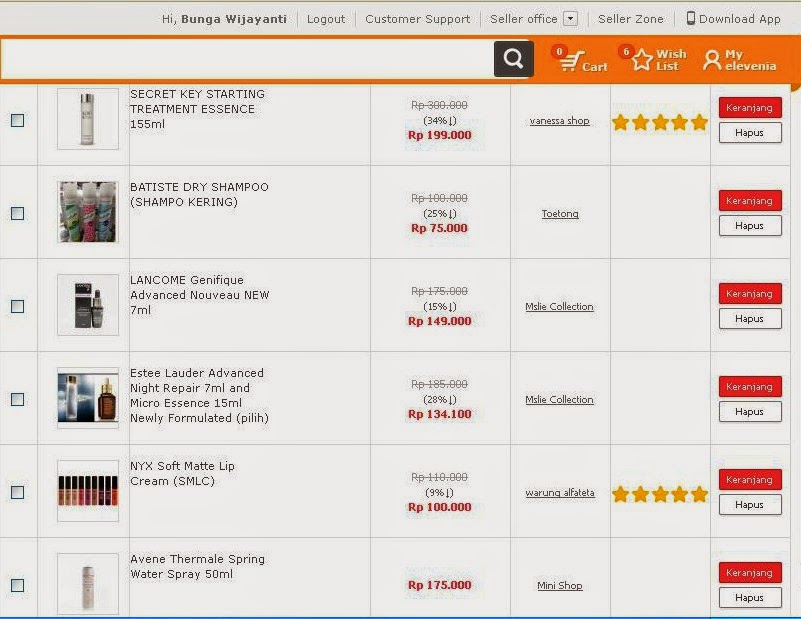This screenshot has width=801, height=619.
Task: Delete Estee Lauder item using Hapus
Action: point(750,412)
